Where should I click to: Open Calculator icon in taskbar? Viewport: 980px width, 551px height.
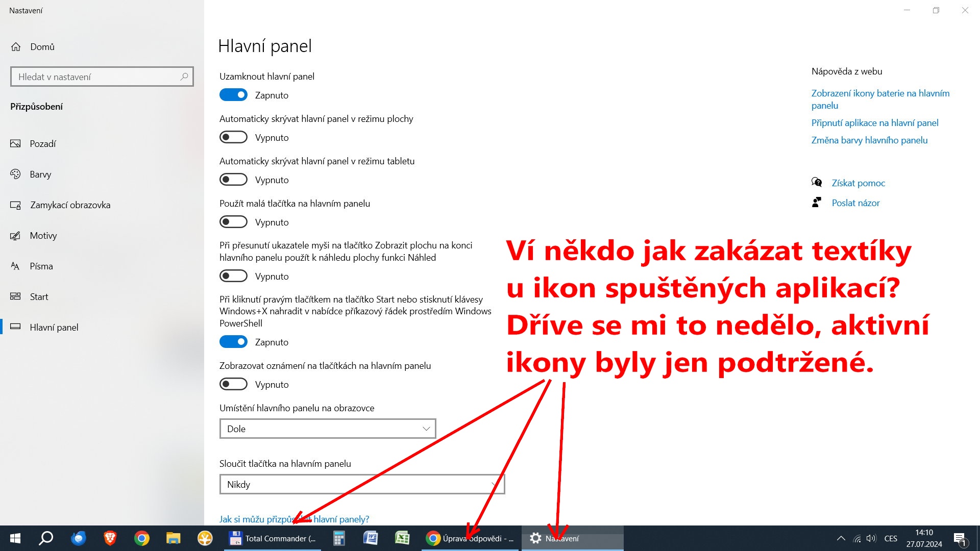(x=339, y=538)
